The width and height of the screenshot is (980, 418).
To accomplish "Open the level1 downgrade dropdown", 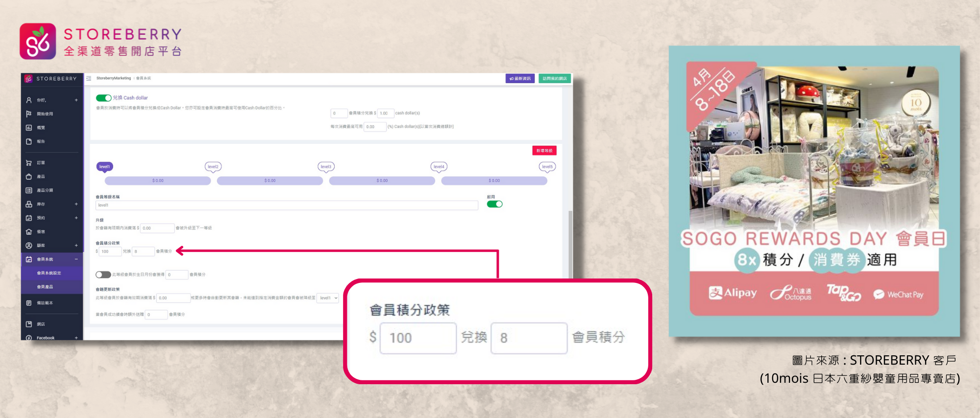I will (x=328, y=298).
